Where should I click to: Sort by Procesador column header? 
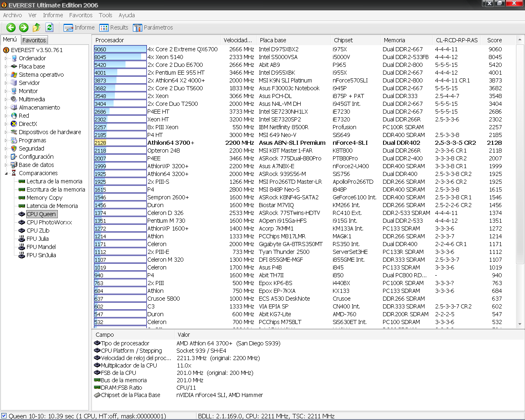[156, 40]
